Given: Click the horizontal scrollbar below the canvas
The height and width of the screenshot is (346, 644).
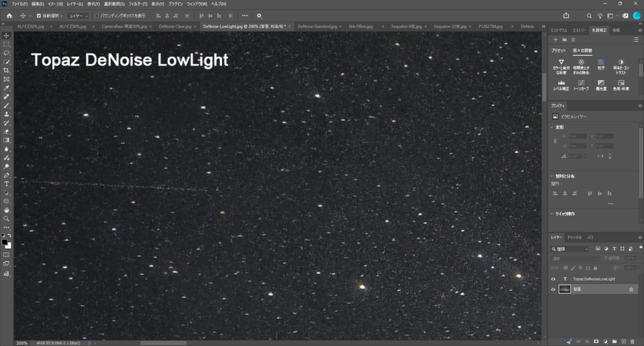Looking at the screenshot, I should coord(163,343).
